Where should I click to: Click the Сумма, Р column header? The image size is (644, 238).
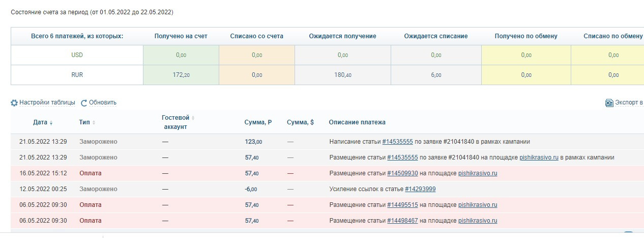pos(258,122)
